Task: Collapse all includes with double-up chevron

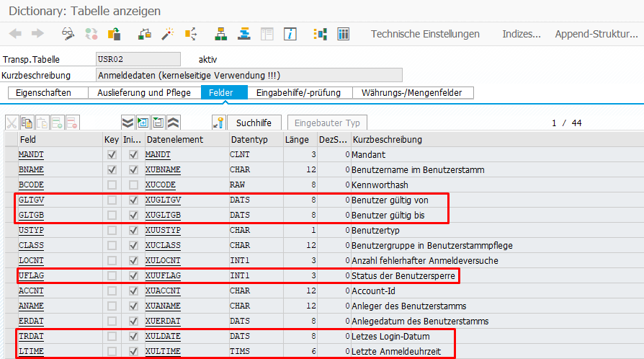Action: (x=174, y=123)
